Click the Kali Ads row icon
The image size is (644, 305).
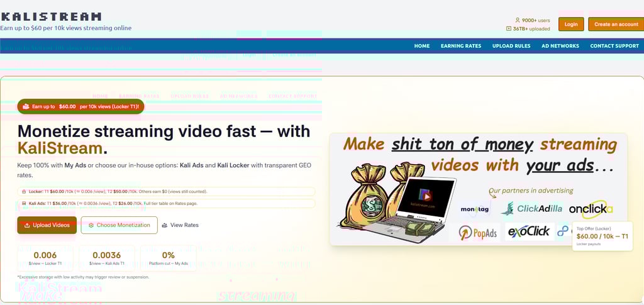[x=25, y=203]
